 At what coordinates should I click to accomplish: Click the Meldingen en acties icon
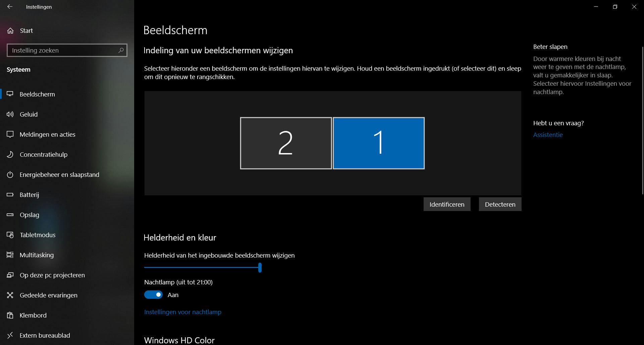click(10, 134)
